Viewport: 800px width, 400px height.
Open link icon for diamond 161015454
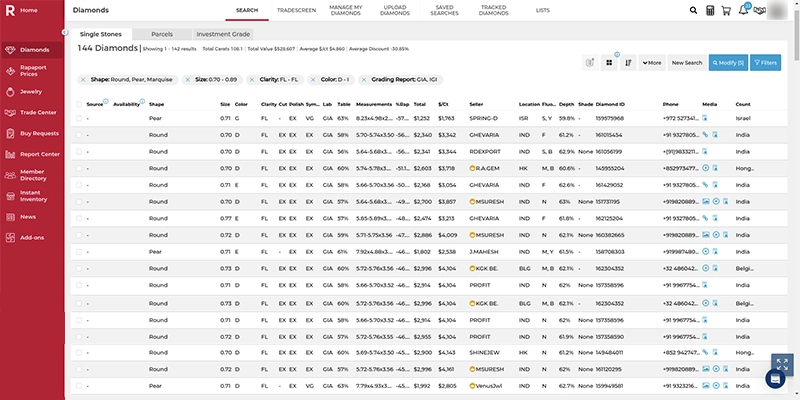[x=705, y=135]
